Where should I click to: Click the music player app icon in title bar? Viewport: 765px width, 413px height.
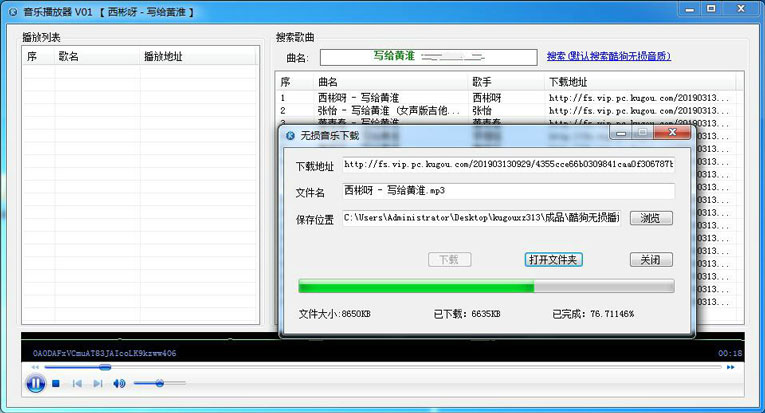[x=11, y=11]
